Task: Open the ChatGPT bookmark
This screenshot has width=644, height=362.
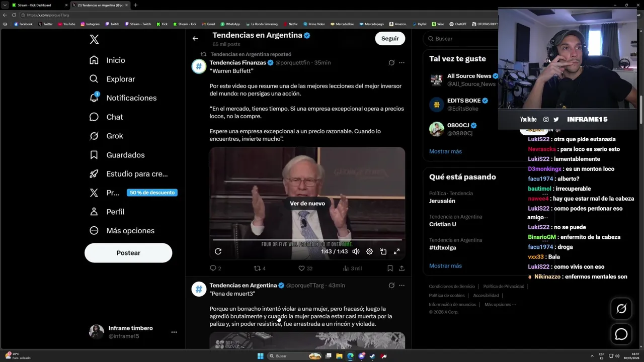Action: (x=458, y=24)
